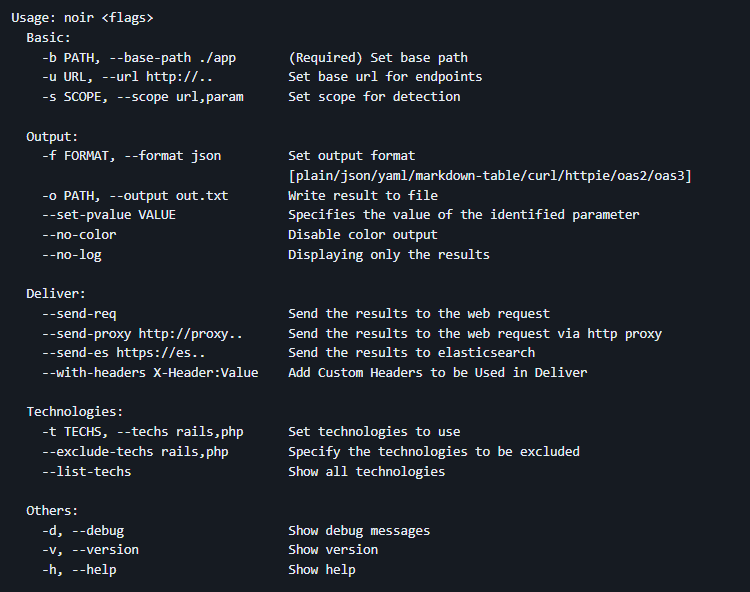750x592 pixels.
Task: Click the "Basic:" section heading
Action: click(48, 37)
